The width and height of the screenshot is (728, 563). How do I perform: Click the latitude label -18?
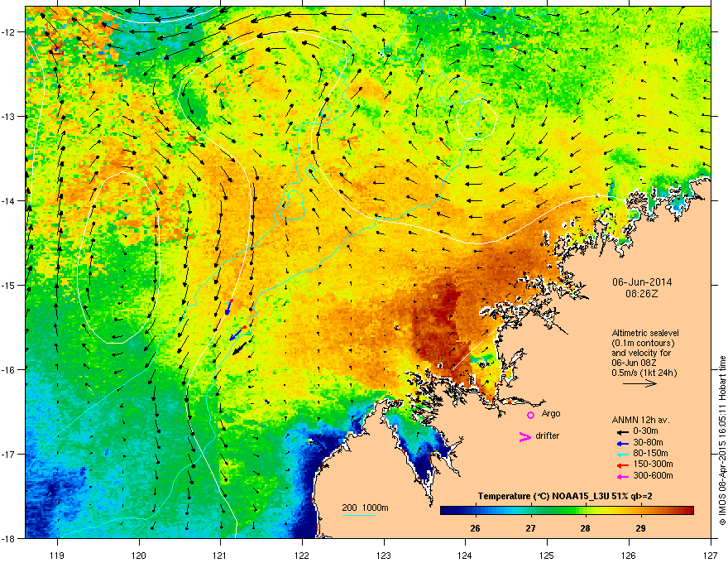point(9,538)
